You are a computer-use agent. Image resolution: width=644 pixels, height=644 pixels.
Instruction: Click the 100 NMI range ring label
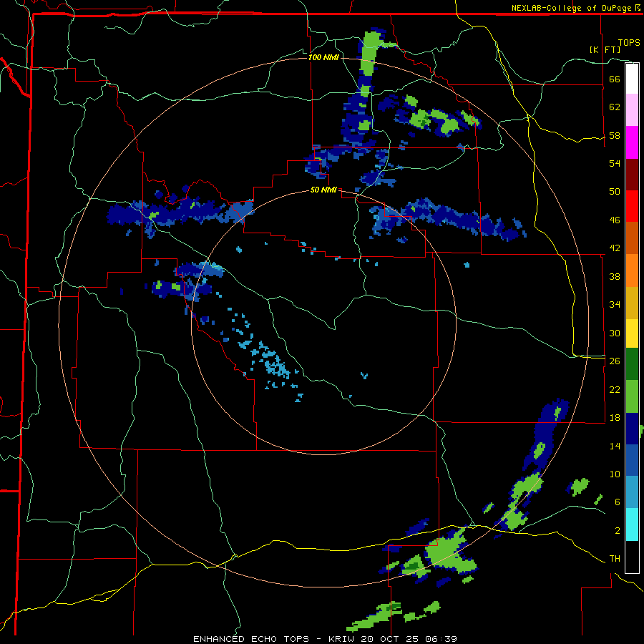point(323,57)
